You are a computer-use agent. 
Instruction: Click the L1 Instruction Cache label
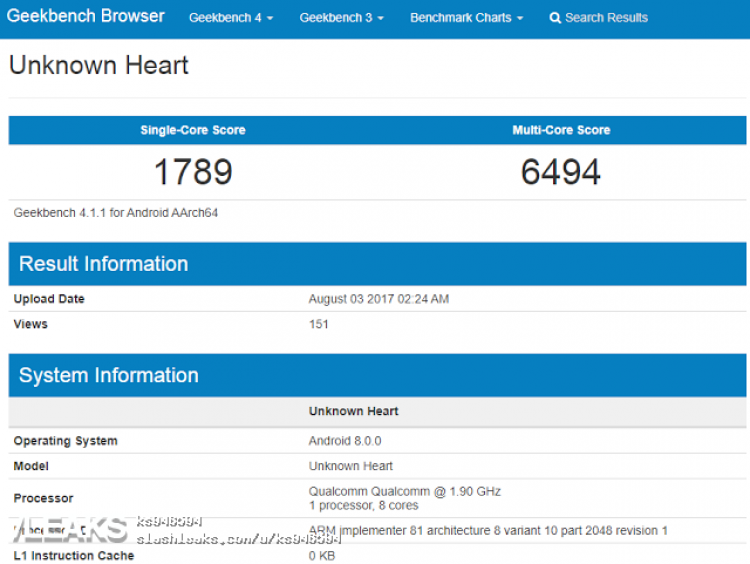pyautogui.click(x=74, y=556)
